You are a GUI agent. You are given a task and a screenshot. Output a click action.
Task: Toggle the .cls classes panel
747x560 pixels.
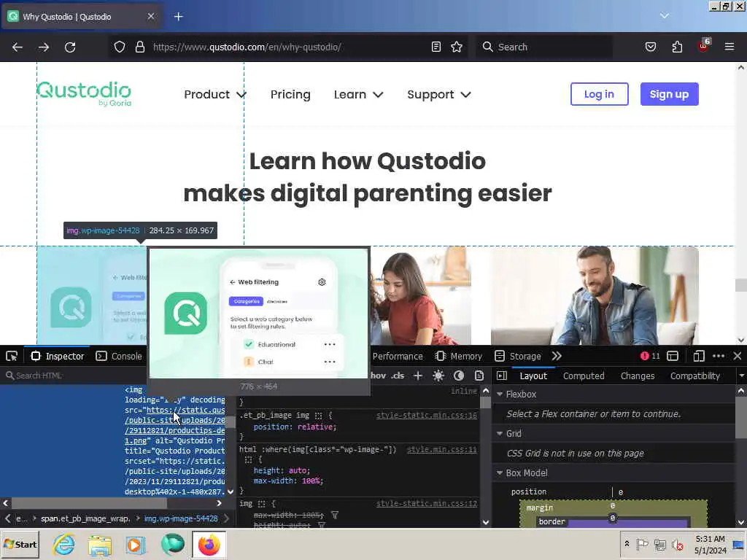(x=398, y=376)
